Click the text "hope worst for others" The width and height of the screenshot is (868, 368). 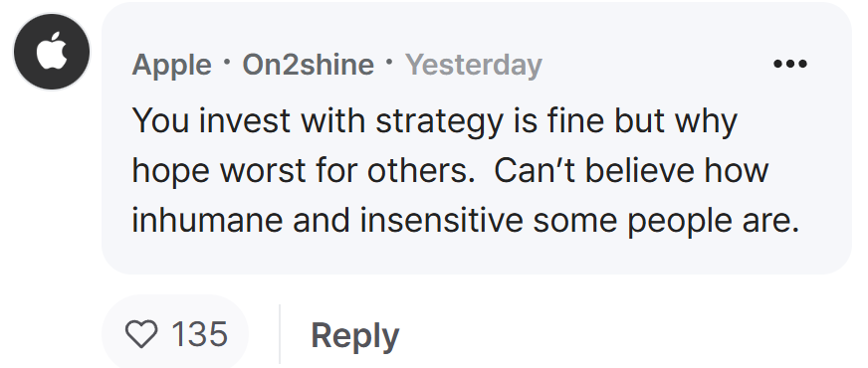pos(300,171)
